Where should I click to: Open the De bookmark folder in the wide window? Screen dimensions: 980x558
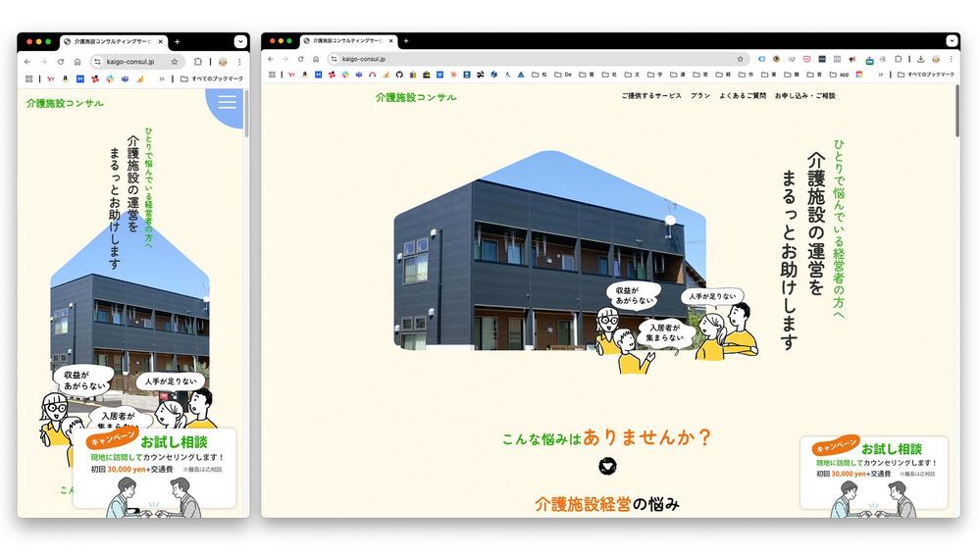562,75
